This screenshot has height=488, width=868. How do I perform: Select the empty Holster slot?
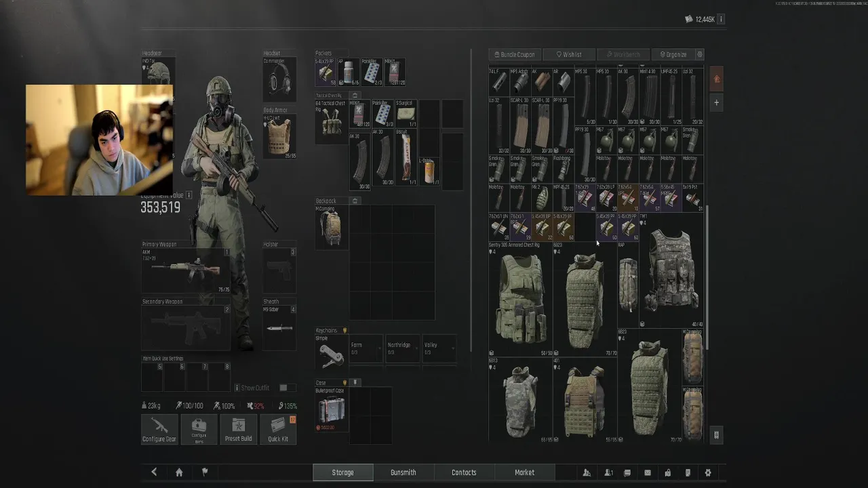(x=279, y=270)
